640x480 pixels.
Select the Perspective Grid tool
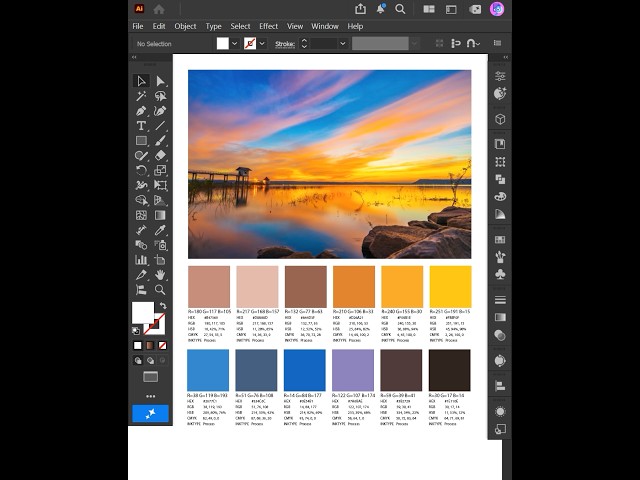(160, 200)
